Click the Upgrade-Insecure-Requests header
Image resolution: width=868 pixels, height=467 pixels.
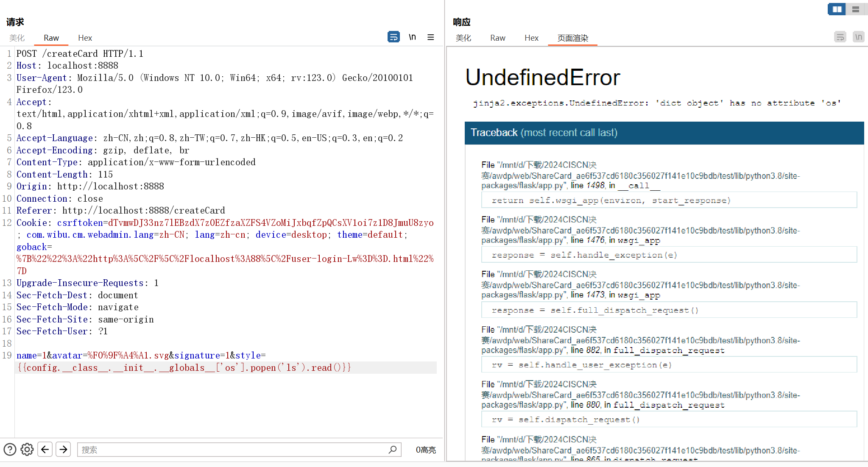pyautogui.click(x=87, y=283)
